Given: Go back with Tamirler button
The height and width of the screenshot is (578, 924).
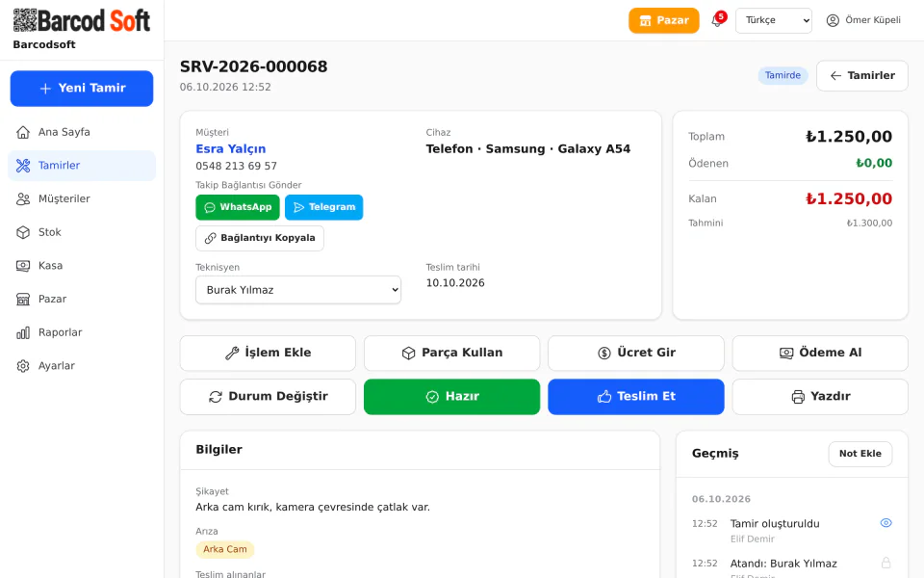Looking at the screenshot, I should pos(861,75).
